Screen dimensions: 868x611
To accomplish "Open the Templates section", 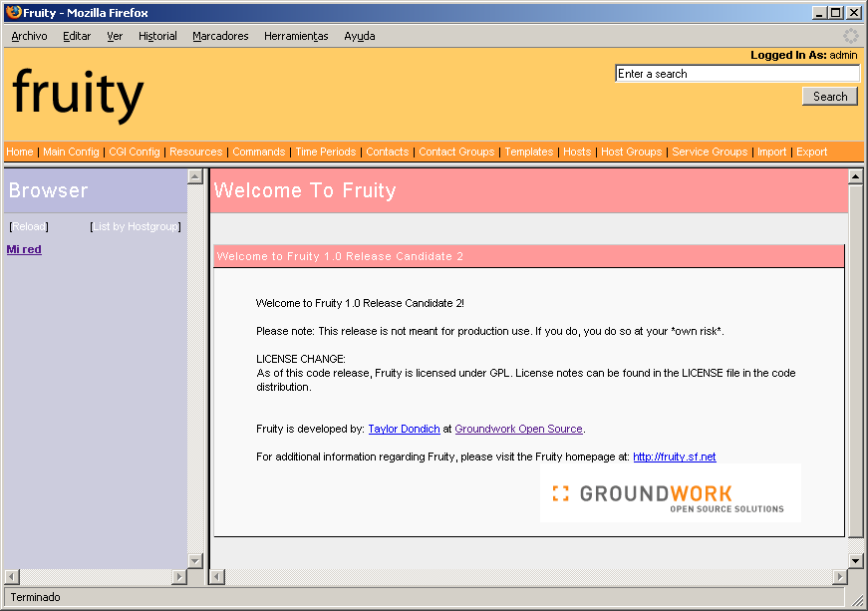I will (528, 152).
